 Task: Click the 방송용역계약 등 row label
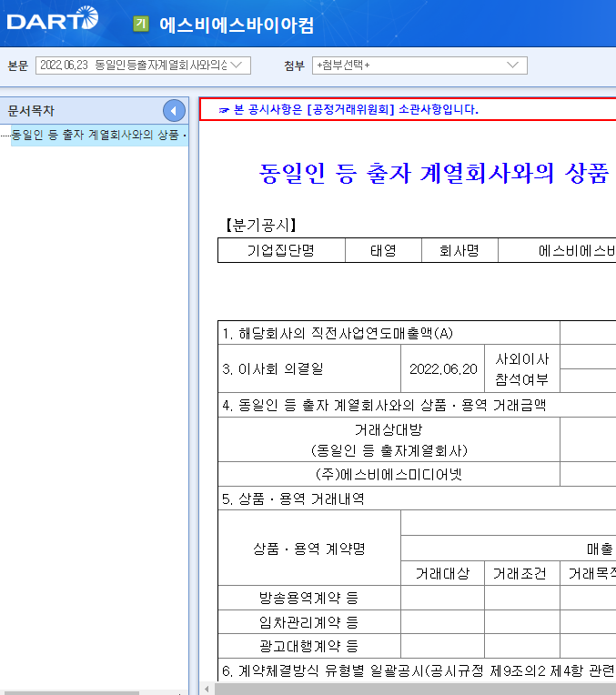309,598
